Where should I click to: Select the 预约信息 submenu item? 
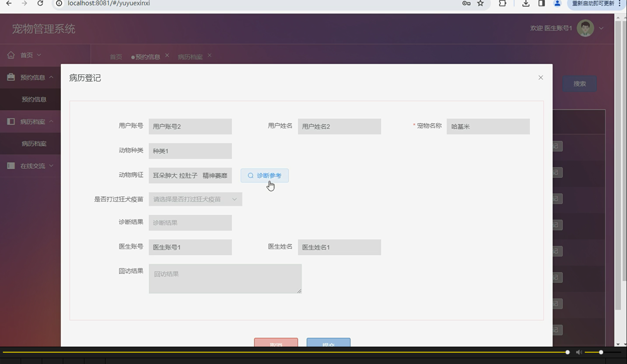click(x=34, y=99)
